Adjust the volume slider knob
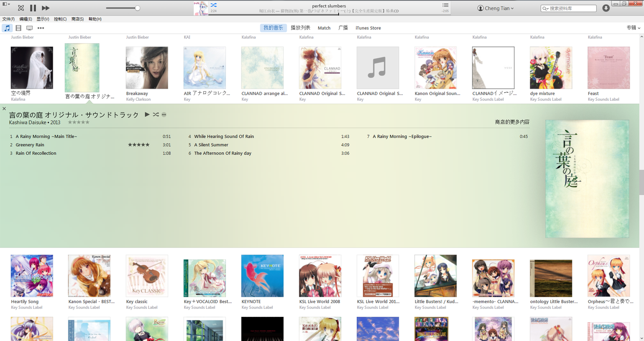The image size is (644, 341). 137,8
